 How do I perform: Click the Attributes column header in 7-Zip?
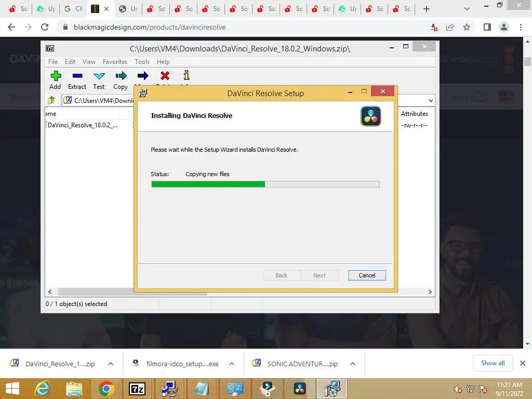414,114
